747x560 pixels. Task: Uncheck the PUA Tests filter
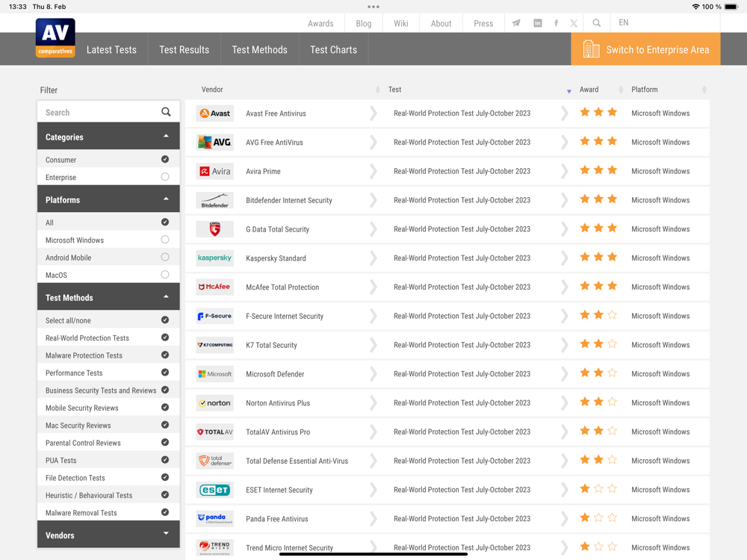pyautogui.click(x=165, y=460)
